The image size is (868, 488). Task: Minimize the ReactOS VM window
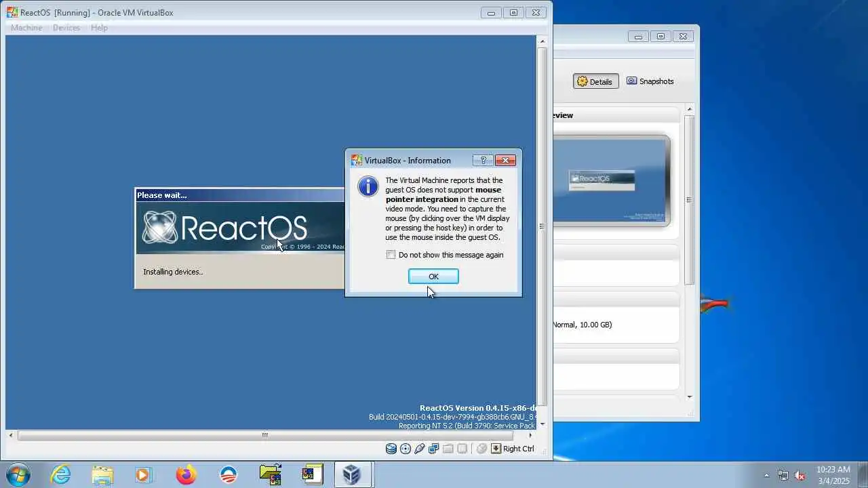[x=491, y=12]
